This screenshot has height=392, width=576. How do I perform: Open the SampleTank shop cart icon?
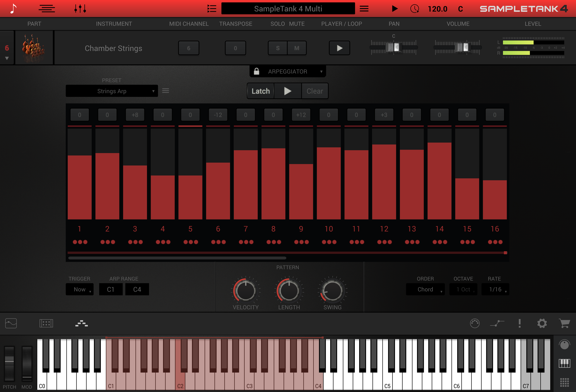tap(564, 323)
